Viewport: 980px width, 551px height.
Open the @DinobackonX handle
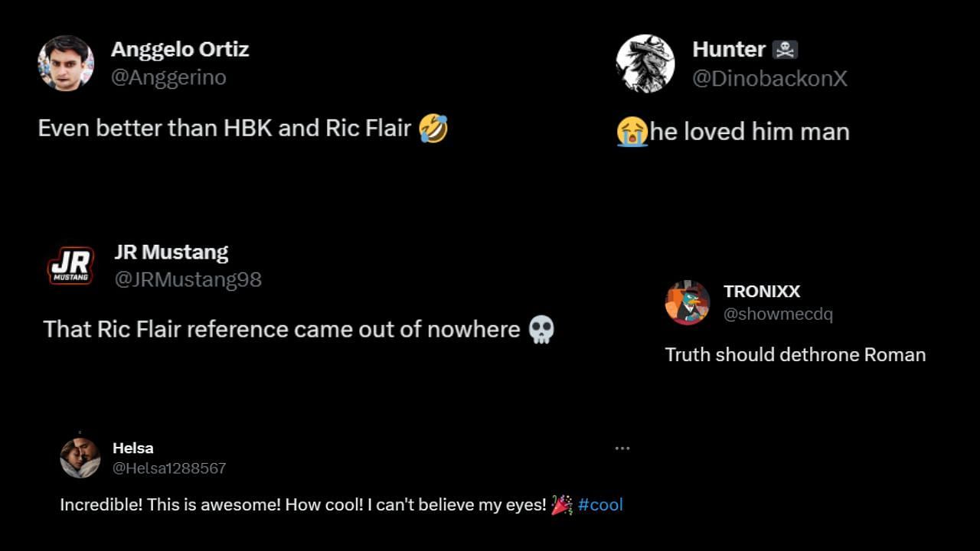pyautogui.click(x=769, y=79)
